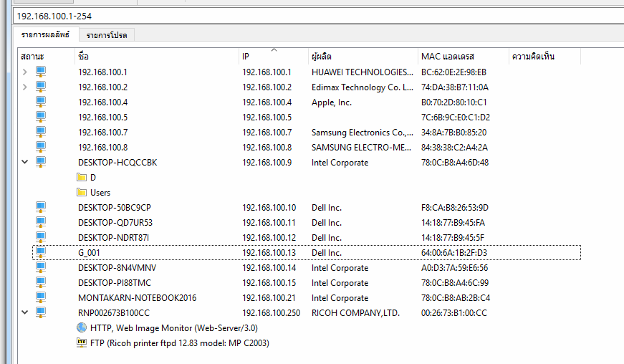624x364 pixels.
Task: Click the HTTP Web Image Monitor globe icon
Action: (x=82, y=327)
